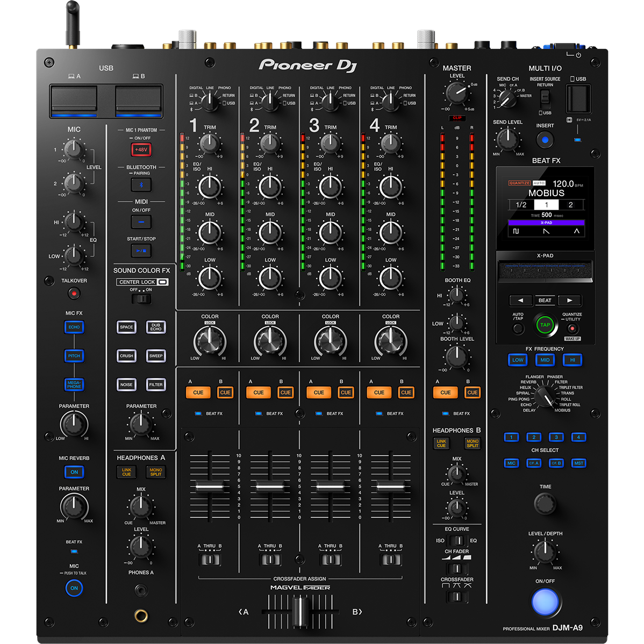Activate the CRUSH sound color FX
The width and height of the screenshot is (644, 644).
coord(126,356)
